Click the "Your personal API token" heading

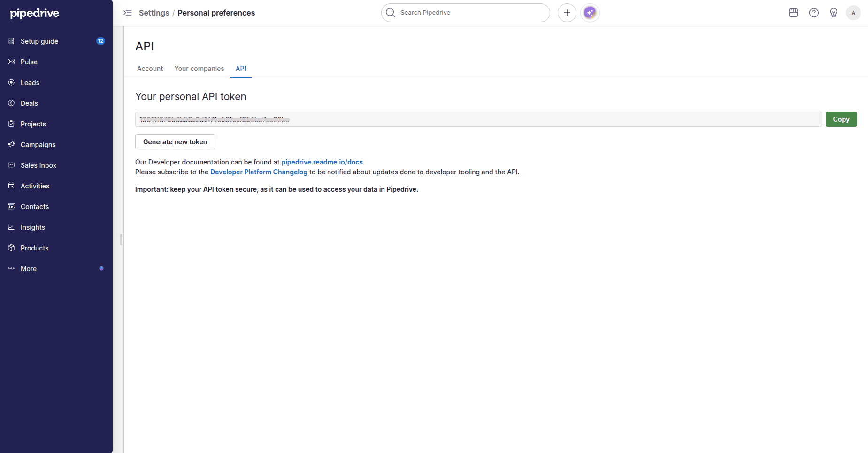[x=191, y=96]
